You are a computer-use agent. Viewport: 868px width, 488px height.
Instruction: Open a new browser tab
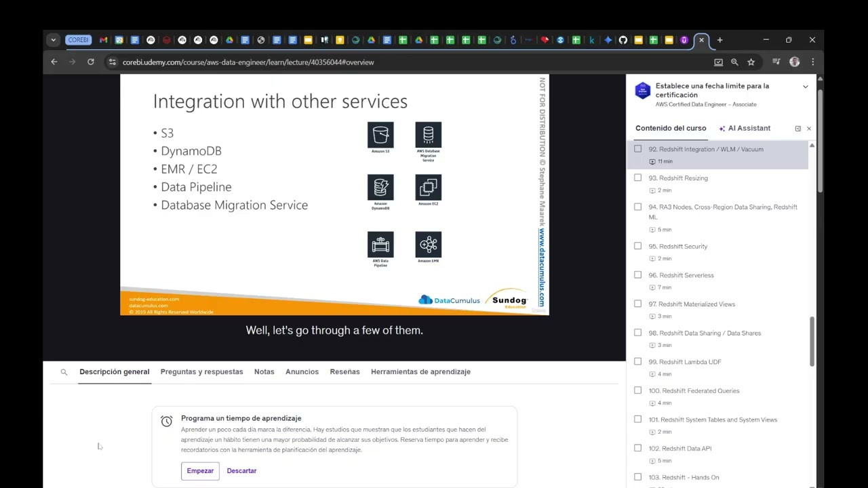tap(719, 40)
